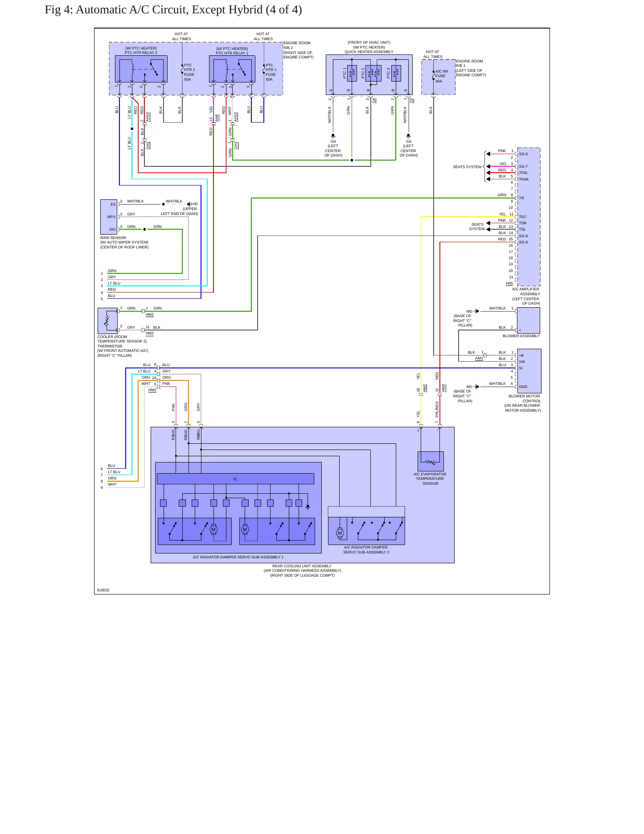Select the 'RBUG' terminal label
This screenshot has height=834, width=644.
click(x=186, y=435)
